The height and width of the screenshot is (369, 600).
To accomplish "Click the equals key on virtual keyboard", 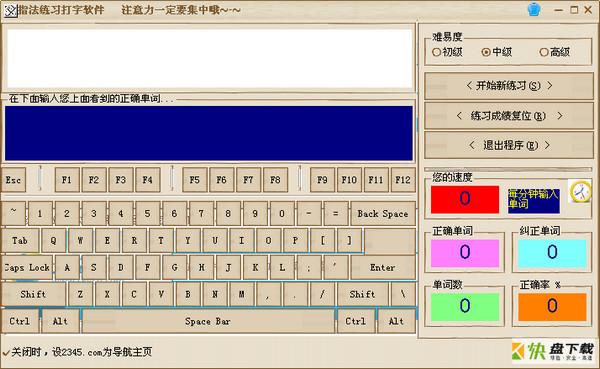I will pos(336,214).
